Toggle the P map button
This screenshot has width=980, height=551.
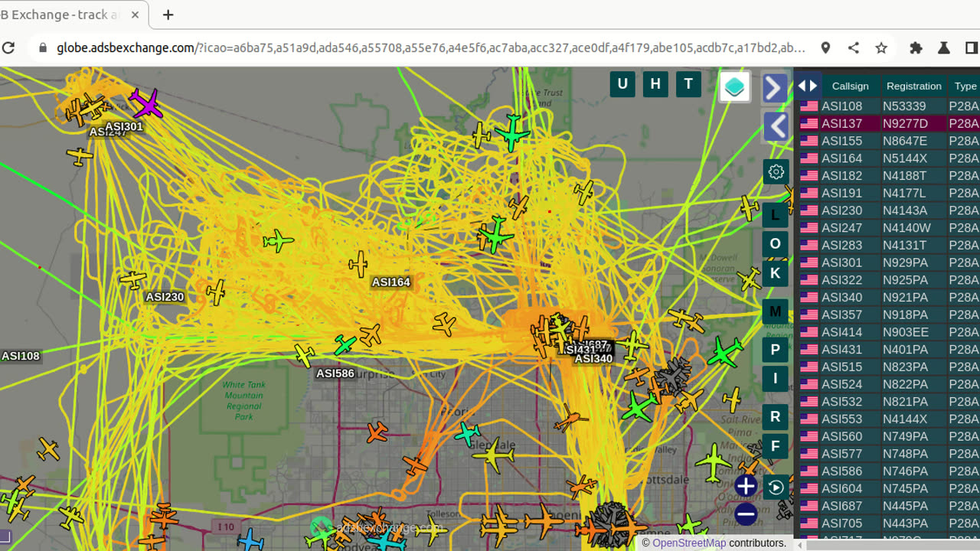pyautogui.click(x=776, y=350)
